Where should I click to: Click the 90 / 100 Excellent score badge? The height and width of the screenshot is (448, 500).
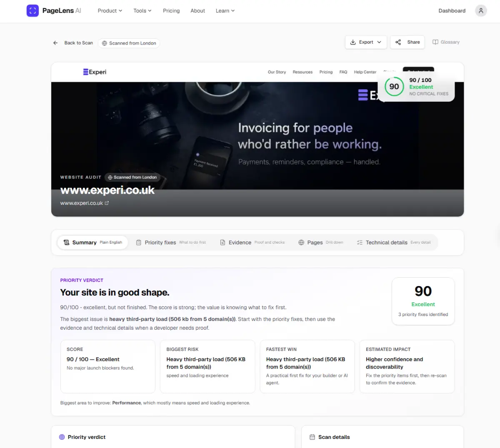point(416,87)
